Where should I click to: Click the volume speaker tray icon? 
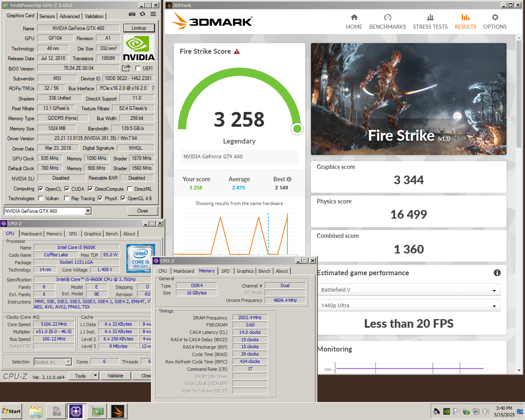pyautogui.click(x=486, y=411)
